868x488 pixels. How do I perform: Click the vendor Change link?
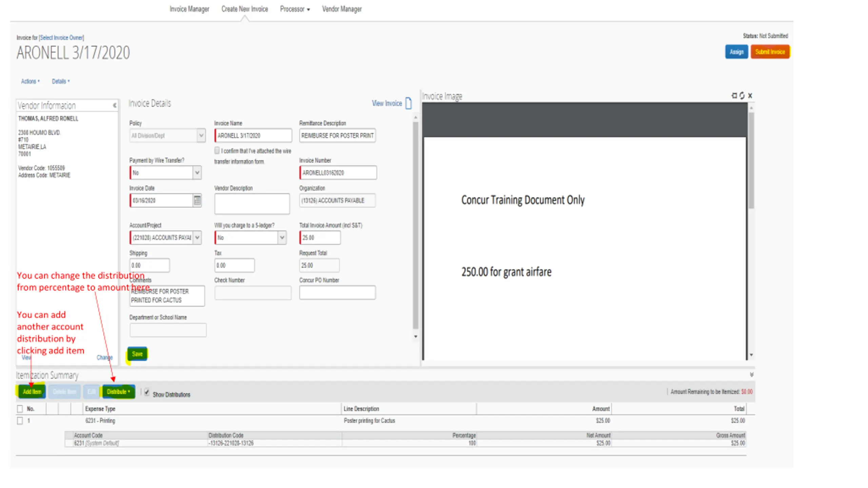(104, 357)
